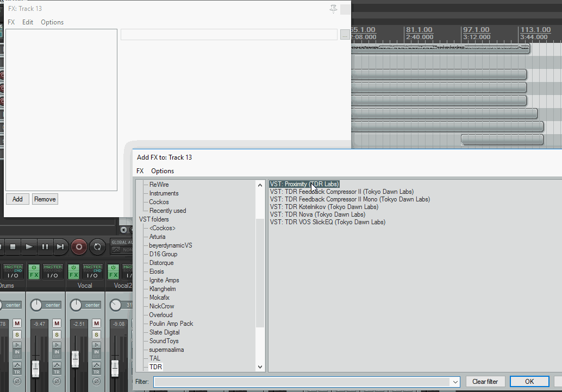
Task: Click the Vocal2 strip volume fader
Action: (x=115, y=369)
